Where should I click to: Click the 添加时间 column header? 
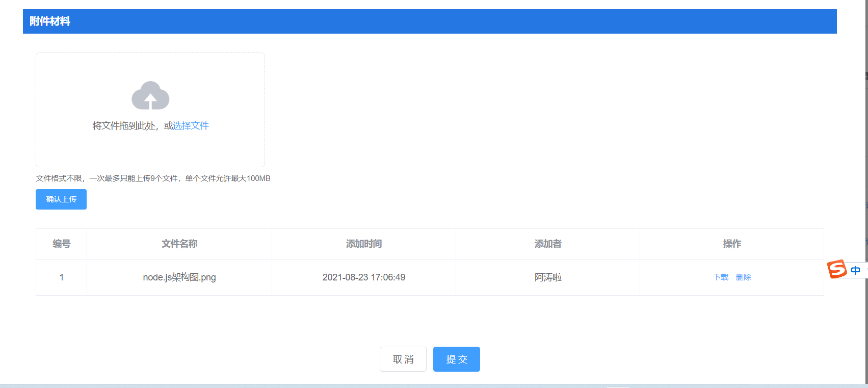pos(364,244)
